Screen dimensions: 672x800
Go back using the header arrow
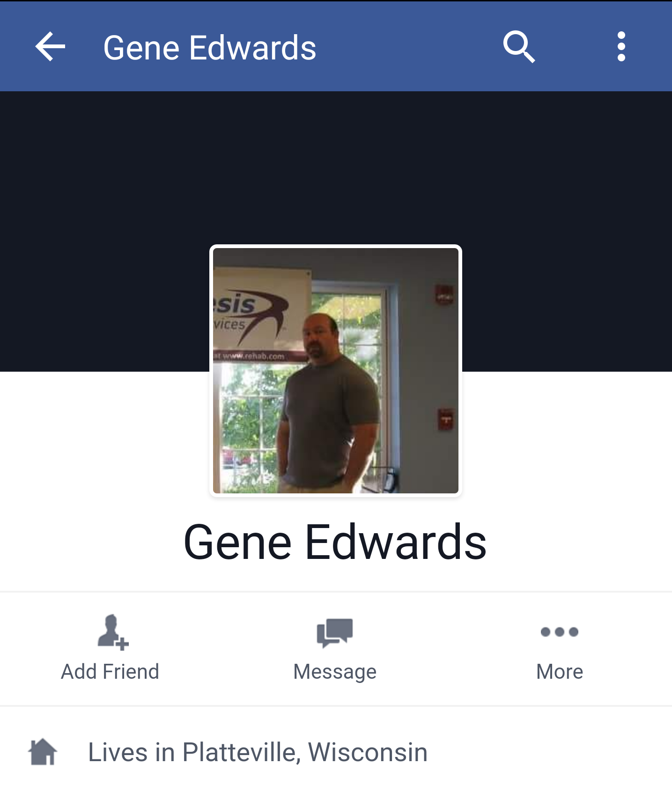pos(50,47)
